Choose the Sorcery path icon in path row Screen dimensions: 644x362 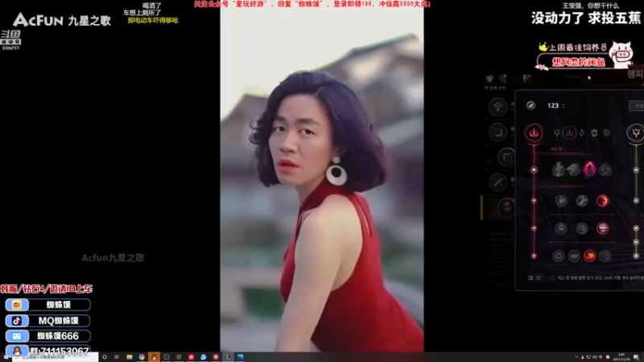581,133
